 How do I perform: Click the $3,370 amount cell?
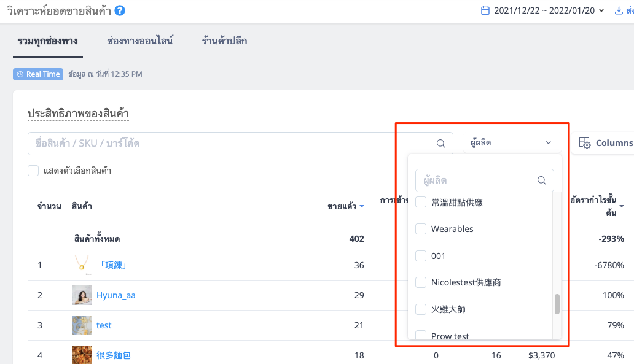(x=541, y=355)
